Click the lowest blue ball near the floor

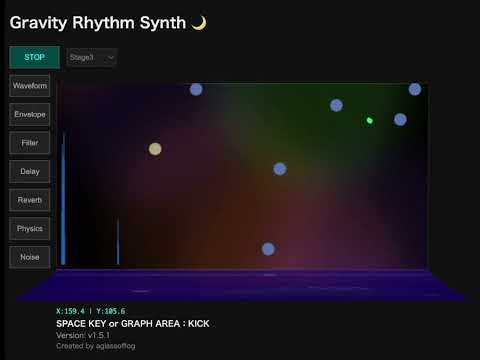[x=268, y=249]
